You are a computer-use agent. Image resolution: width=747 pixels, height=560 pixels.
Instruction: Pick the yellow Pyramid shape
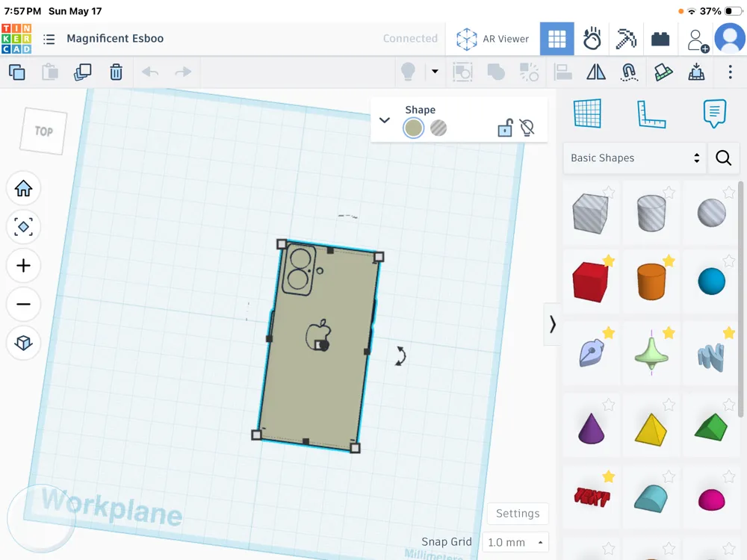coord(651,429)
